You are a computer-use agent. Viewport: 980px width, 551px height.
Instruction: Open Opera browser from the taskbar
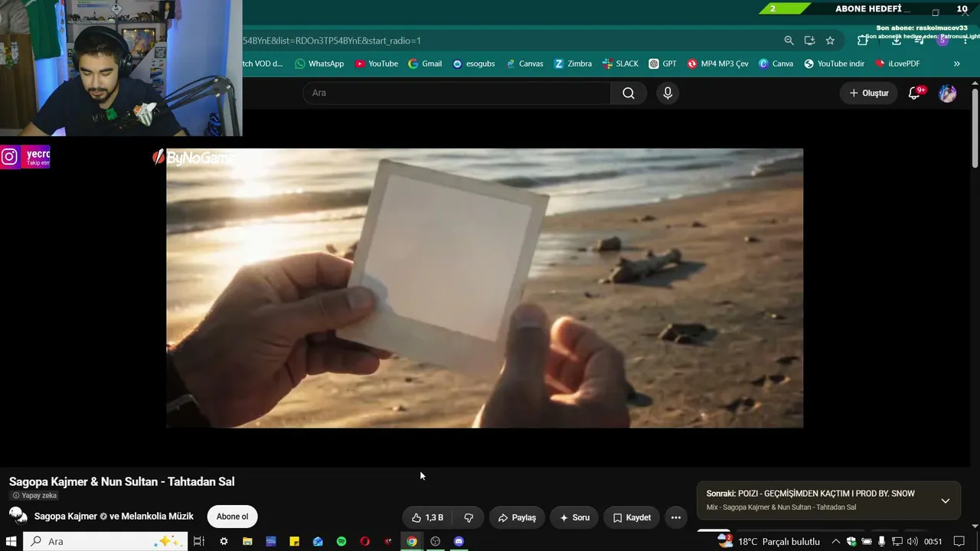pos(364,541)
